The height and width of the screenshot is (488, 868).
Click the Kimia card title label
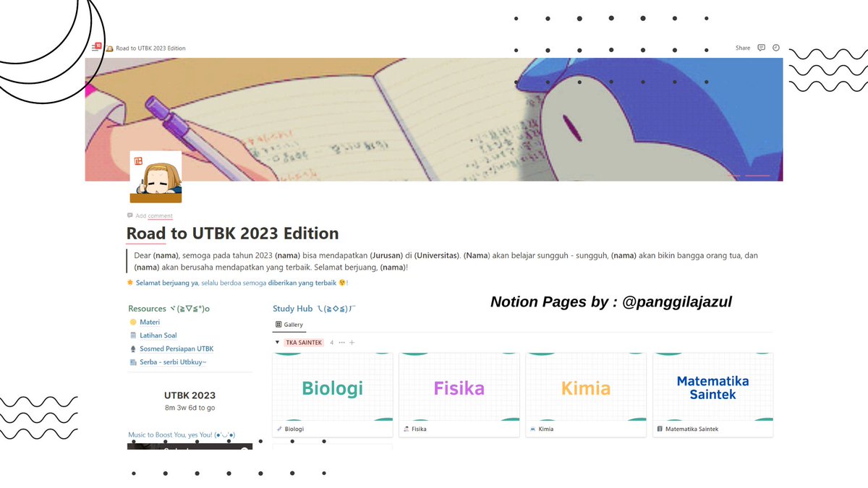pos(546,429)
